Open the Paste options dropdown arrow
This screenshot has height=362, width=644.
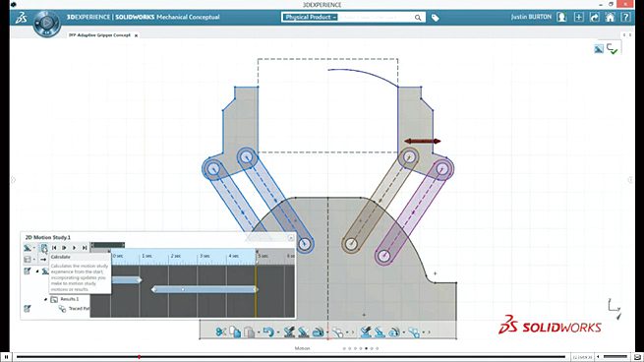pyautogui.click(x=259, y=332)
